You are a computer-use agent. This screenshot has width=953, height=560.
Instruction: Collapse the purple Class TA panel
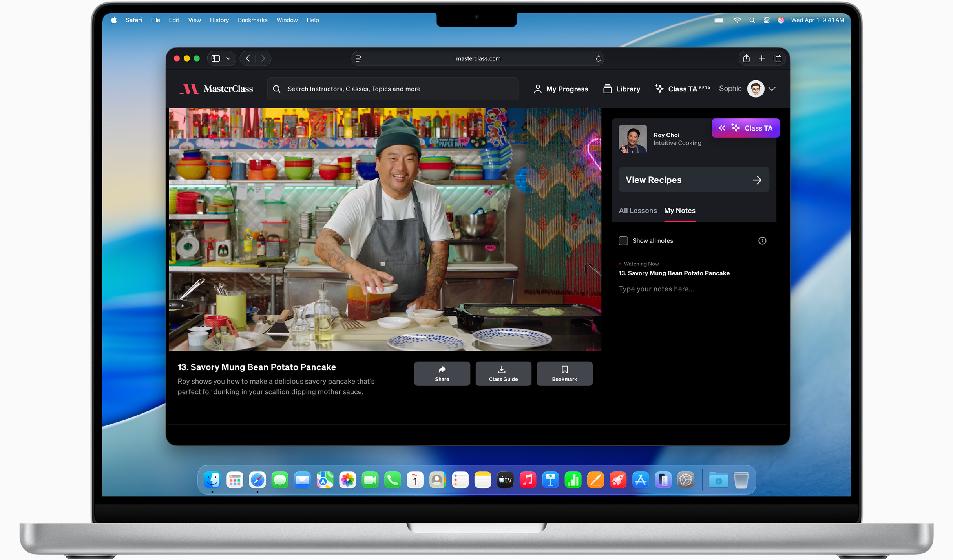721,128
